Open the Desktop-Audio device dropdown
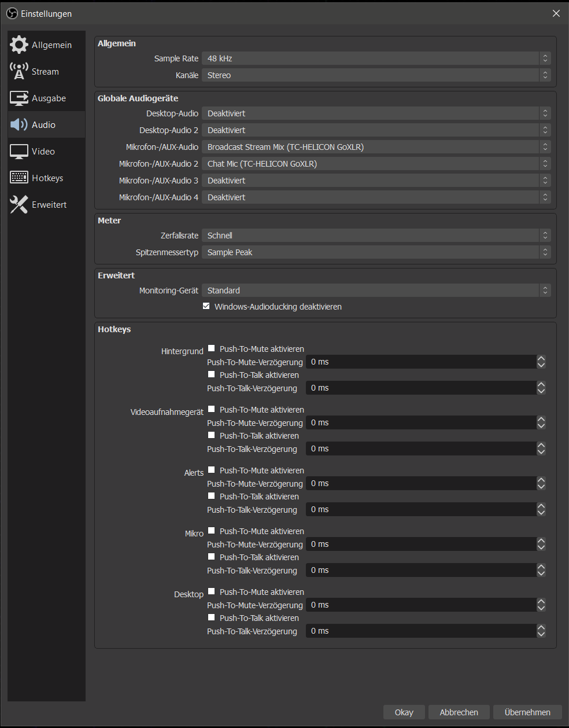The height and width of the screenshot is (728, 569). tap(376, 113)
